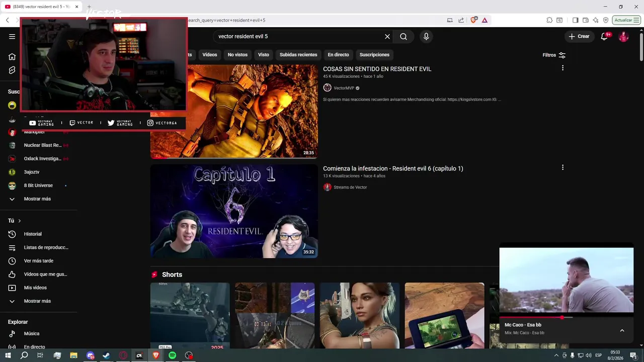
Task: Open options for COSAS SIN SENTIDO video
Action: (x=562, y=68)
